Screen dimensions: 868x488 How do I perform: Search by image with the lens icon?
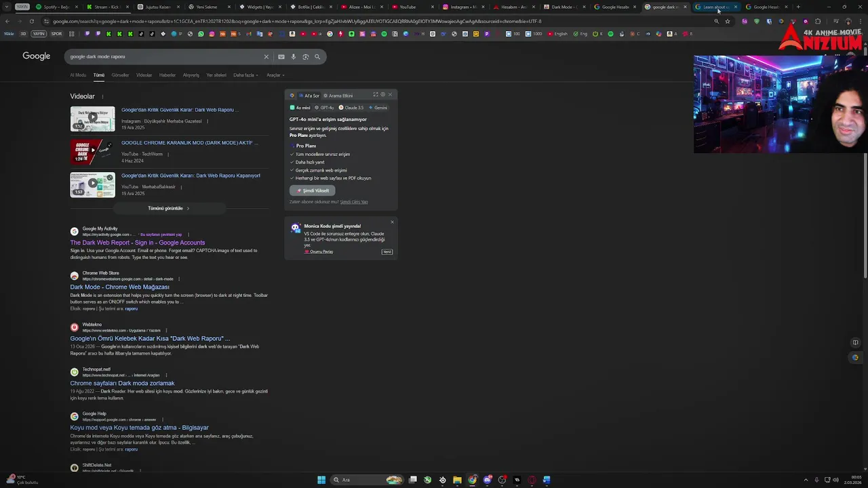[x=305, y=57]
